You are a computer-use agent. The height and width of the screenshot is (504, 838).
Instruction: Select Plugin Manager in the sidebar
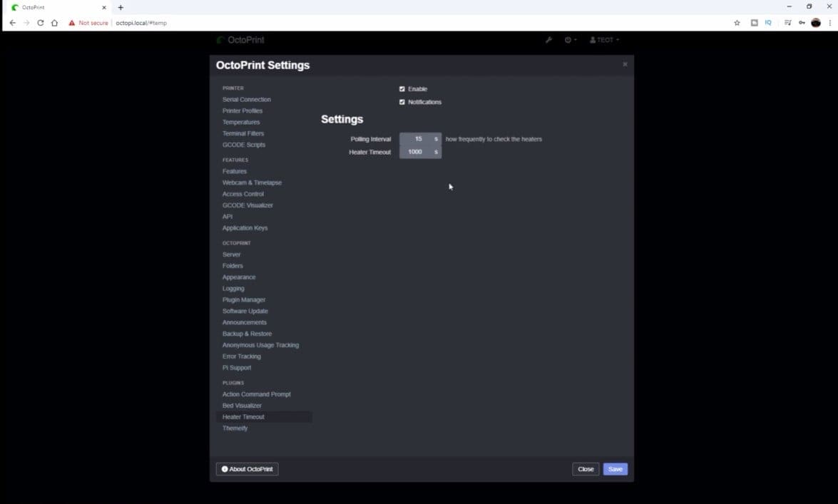(244, 300)
